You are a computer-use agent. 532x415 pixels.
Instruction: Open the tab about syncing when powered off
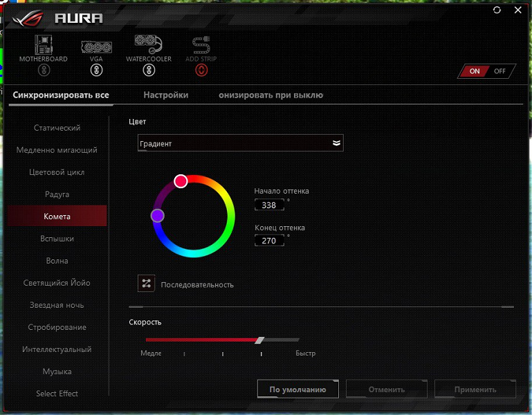click(270, 95)
